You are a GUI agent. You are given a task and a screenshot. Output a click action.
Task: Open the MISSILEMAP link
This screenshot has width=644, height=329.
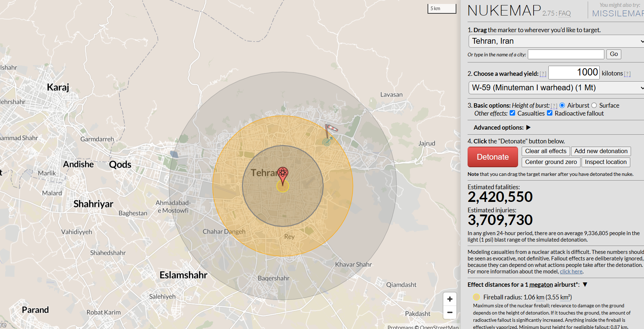click(x=618, y=13)
